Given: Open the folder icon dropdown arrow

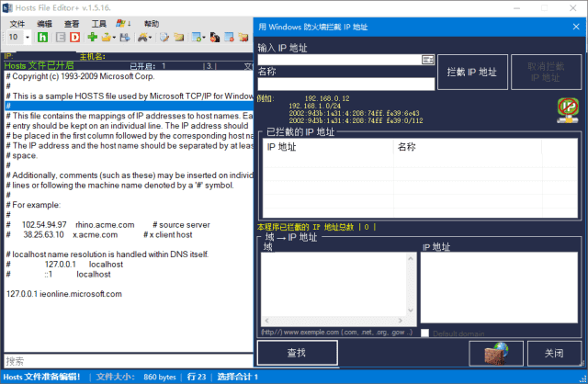Looking at the screenshot, I should pos(114,38).
